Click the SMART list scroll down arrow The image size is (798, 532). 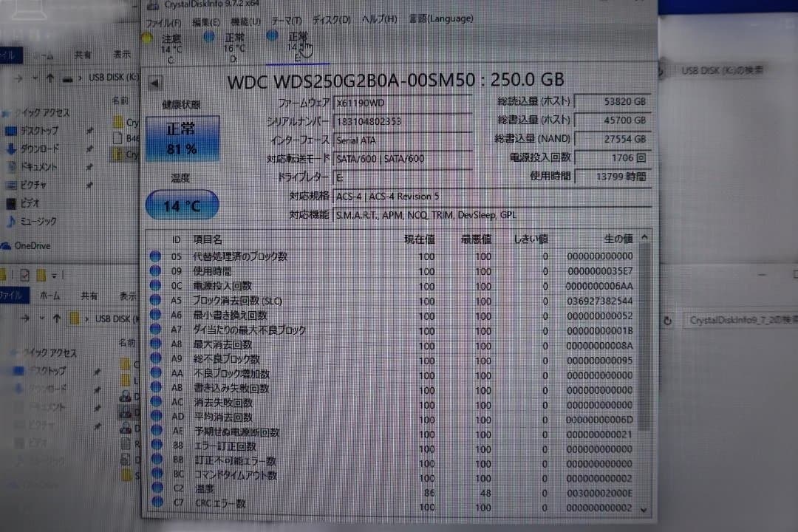click(644, 510)
